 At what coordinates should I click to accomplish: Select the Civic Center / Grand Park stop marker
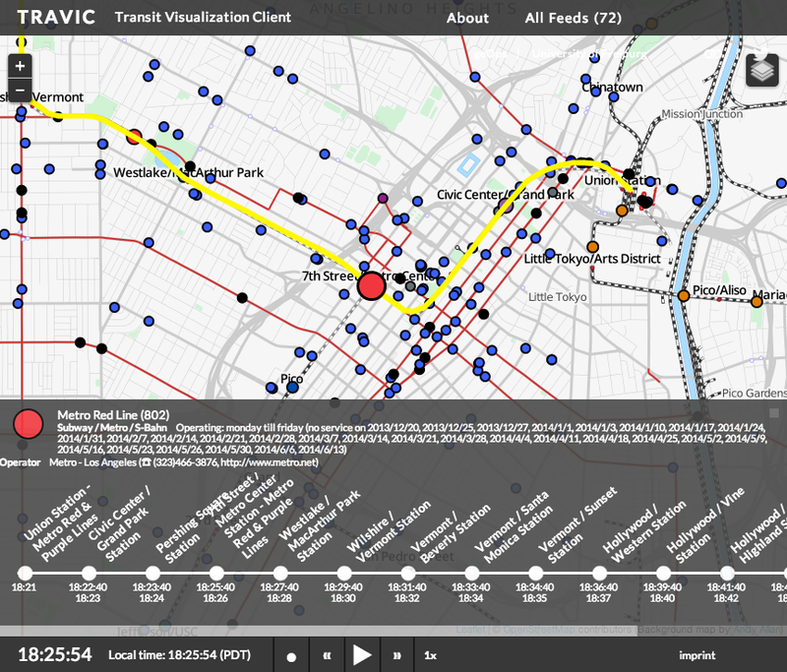click(89, 574)
